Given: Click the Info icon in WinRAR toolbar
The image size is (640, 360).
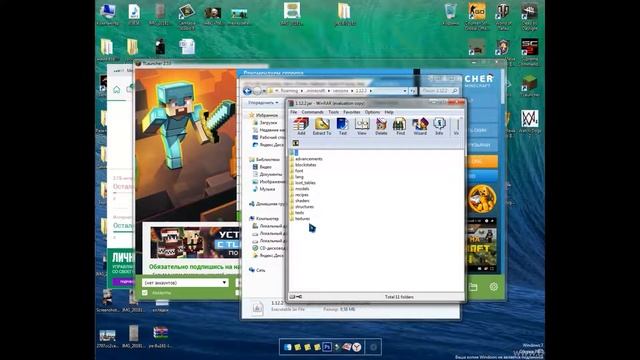Looking at the screenshot, I should (x=439, y=126).
